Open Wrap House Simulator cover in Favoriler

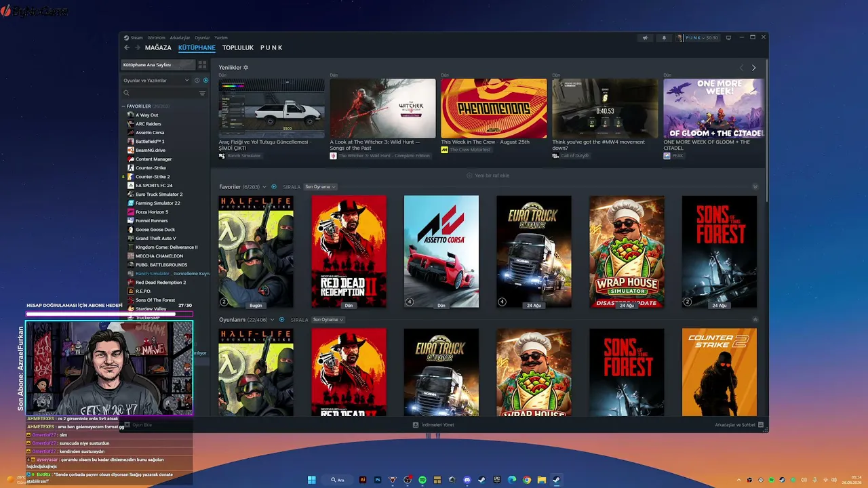point(627,251)
